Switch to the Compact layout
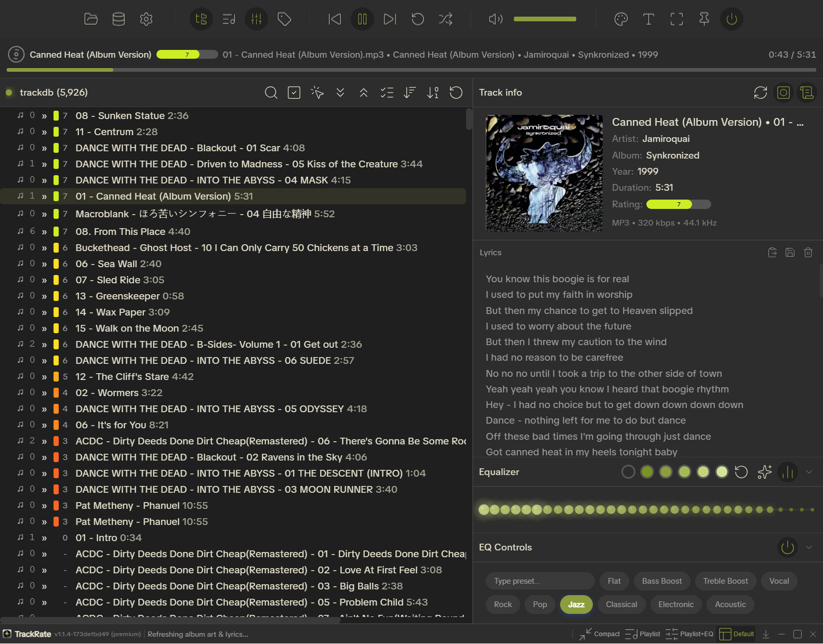823x644 pixels. [x=600, y=634]
